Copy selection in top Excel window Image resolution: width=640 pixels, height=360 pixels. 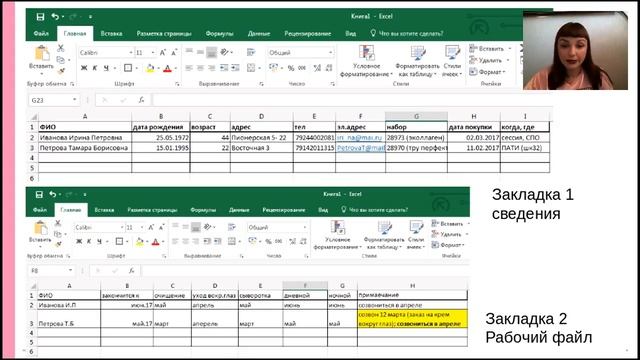pyautogui.click(x=60, y=60)
